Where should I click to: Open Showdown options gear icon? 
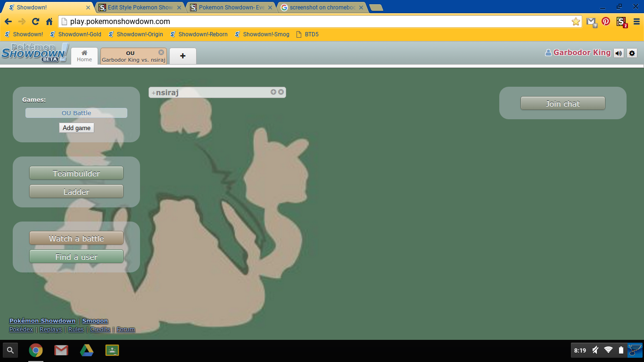[x=632, y=53]
